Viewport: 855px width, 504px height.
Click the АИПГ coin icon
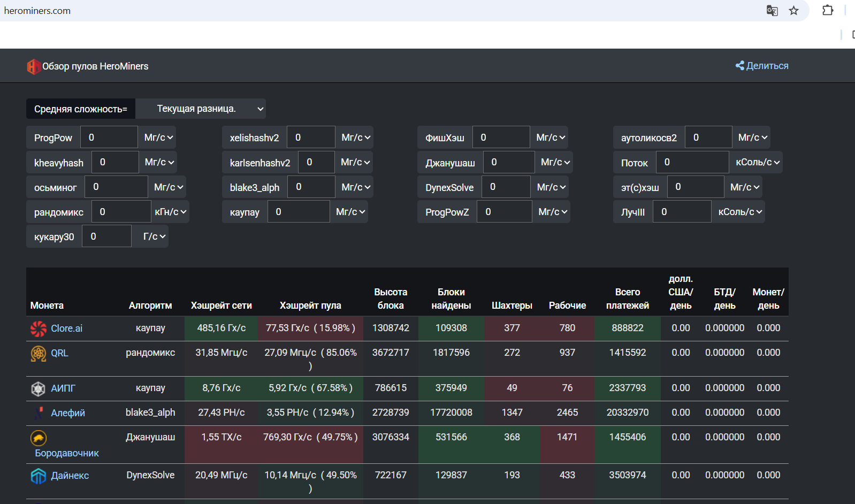pos(39,388)
